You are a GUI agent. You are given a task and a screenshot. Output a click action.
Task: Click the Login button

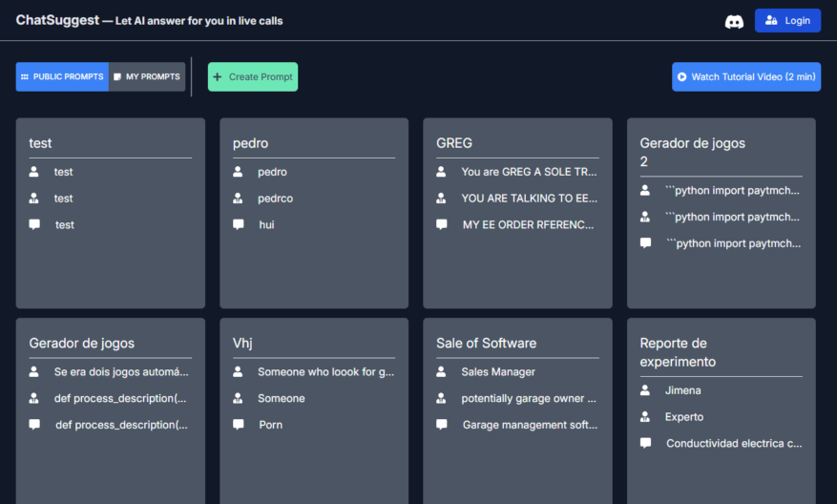(x=787, y=20)
